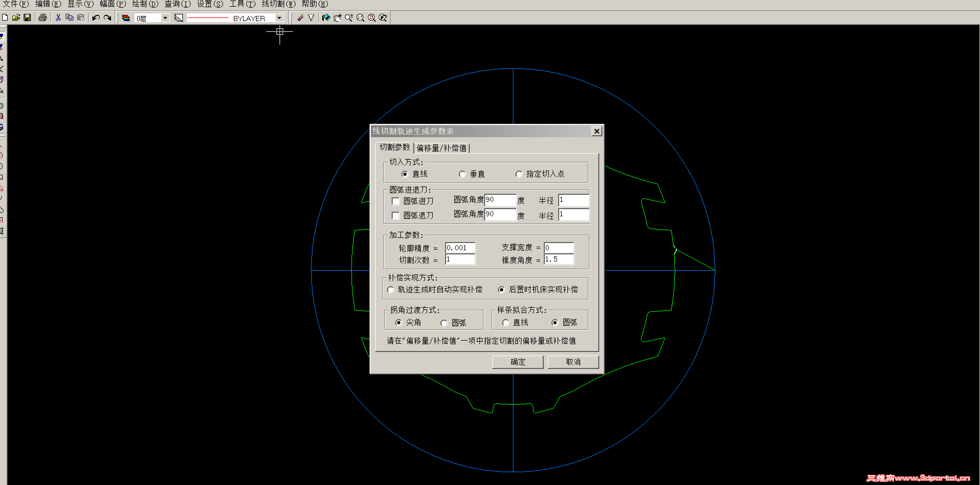This screenshot has width=980, height=485.
Task: Select 垂直 cut-in method radio button
Action: 463,174
